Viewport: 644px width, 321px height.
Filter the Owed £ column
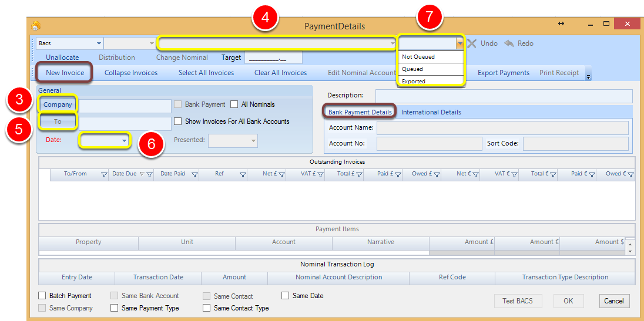[437, 175]
